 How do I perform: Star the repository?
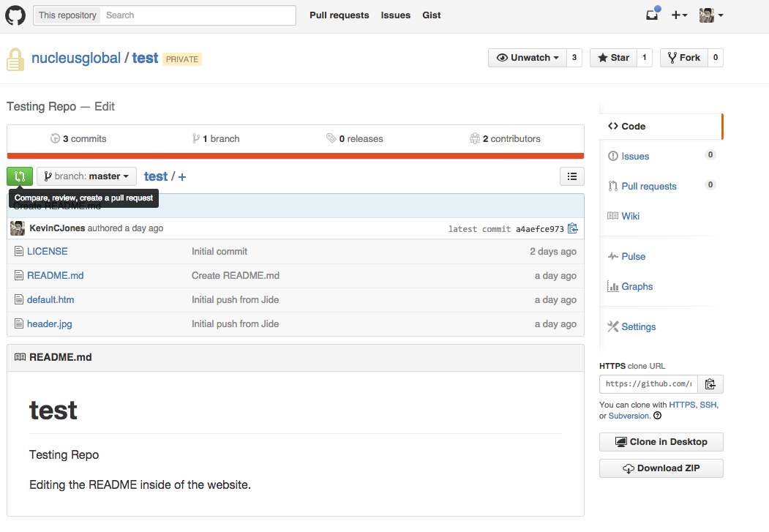pyautogui.click(x=614, y=57)
